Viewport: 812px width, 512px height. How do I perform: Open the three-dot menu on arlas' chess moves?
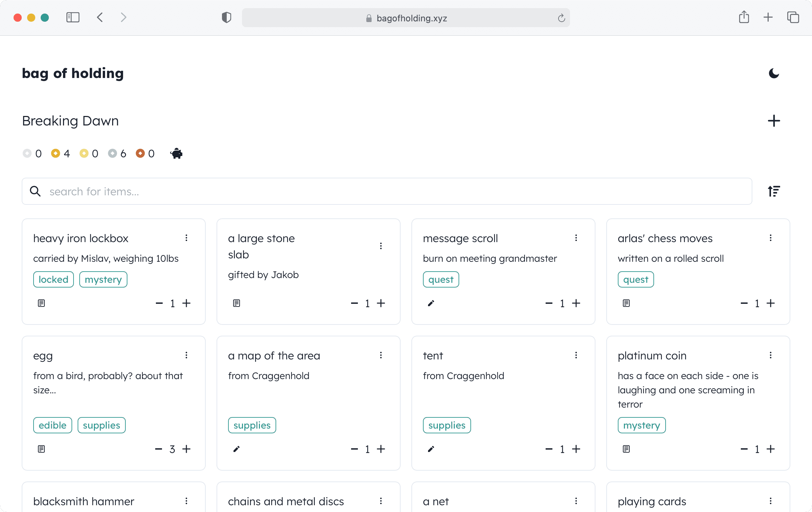771,238
